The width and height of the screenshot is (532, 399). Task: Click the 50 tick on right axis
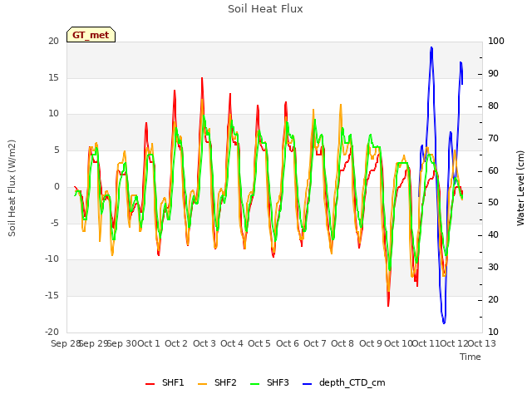pos(493,203)
